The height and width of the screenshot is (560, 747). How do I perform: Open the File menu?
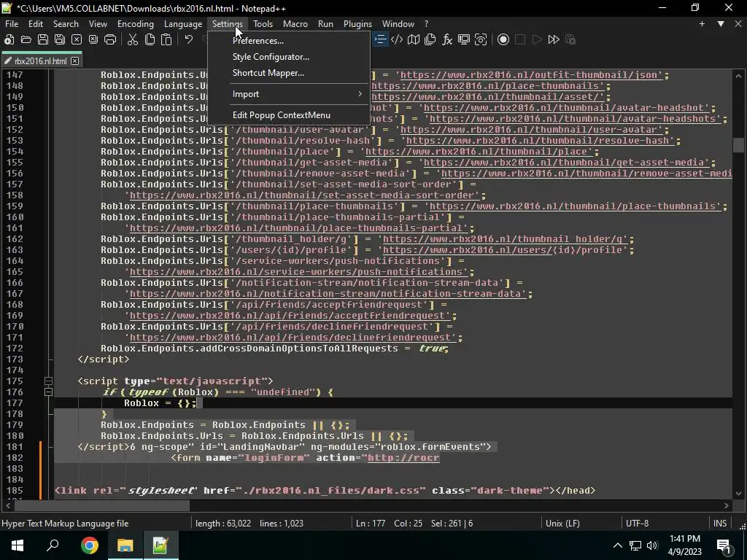pos(12,24)
